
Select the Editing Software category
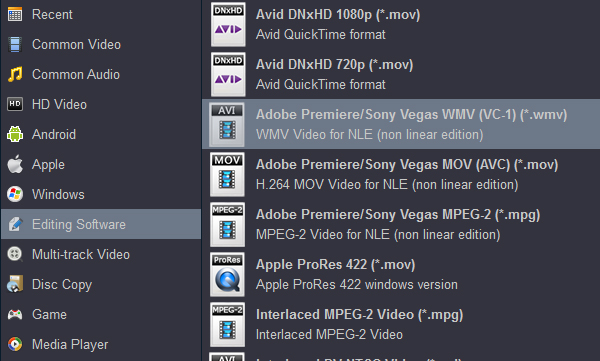101,224
